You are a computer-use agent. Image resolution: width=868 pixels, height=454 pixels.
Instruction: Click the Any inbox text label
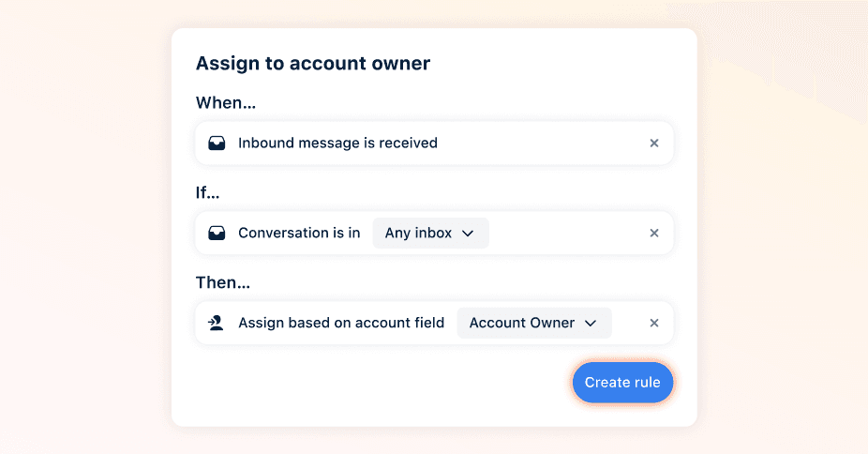click(418, 233)
